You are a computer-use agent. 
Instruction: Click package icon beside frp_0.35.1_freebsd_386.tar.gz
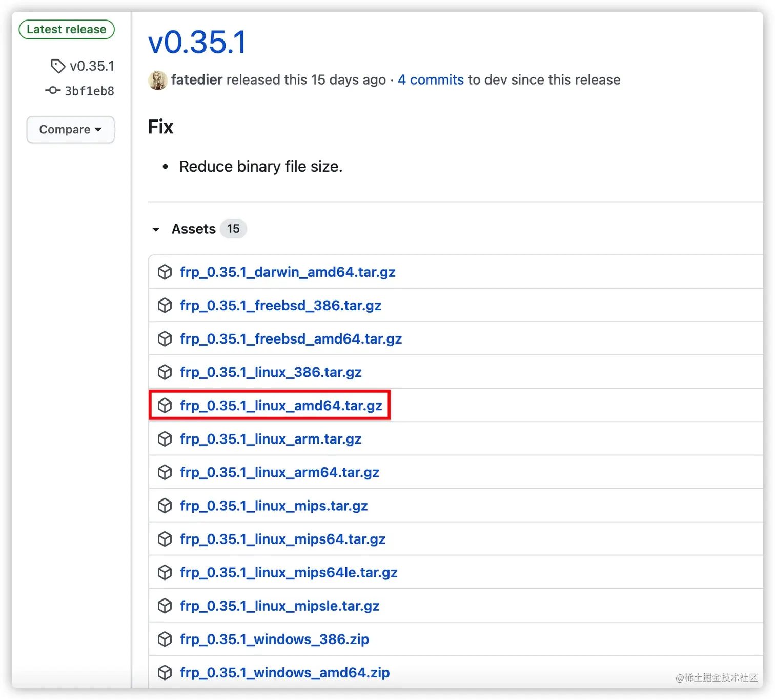[x=165, y=305]
